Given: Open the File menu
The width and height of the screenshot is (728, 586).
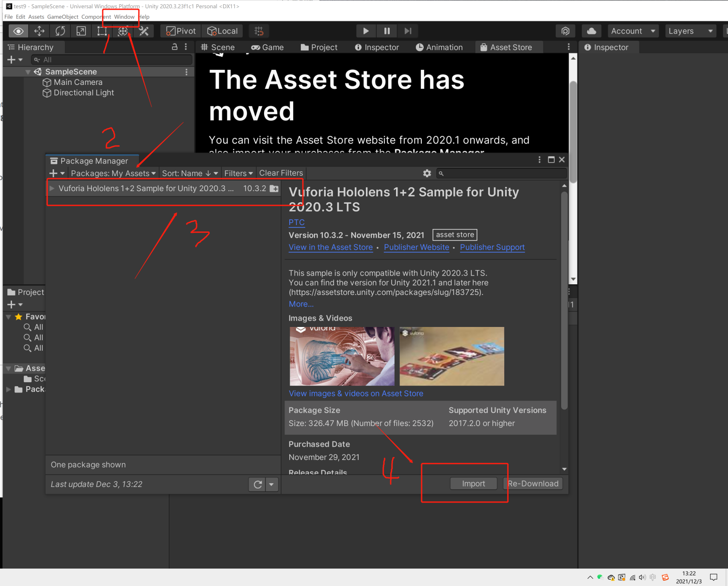Looking at the screenshot, I should pyautogui.click(x=9, y=17).
